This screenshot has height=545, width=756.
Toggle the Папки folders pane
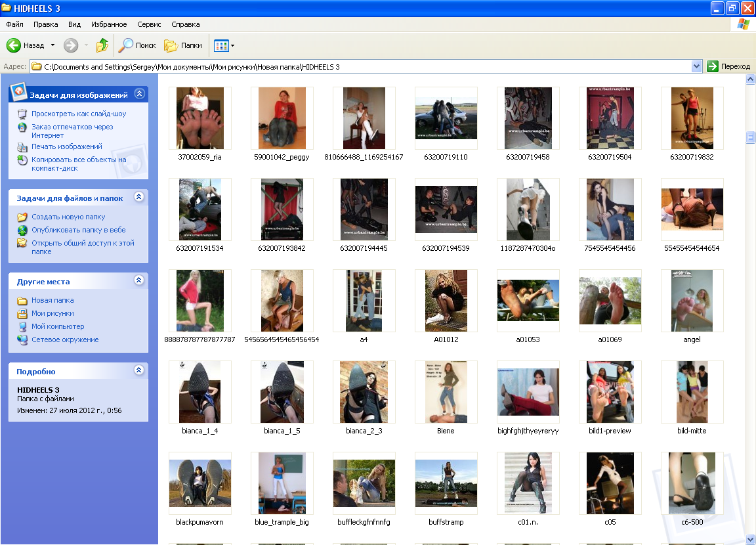coord(183,45)
